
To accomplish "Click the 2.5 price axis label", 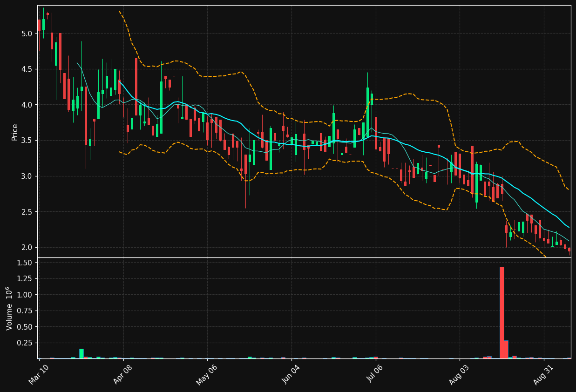I will [27, 212].
